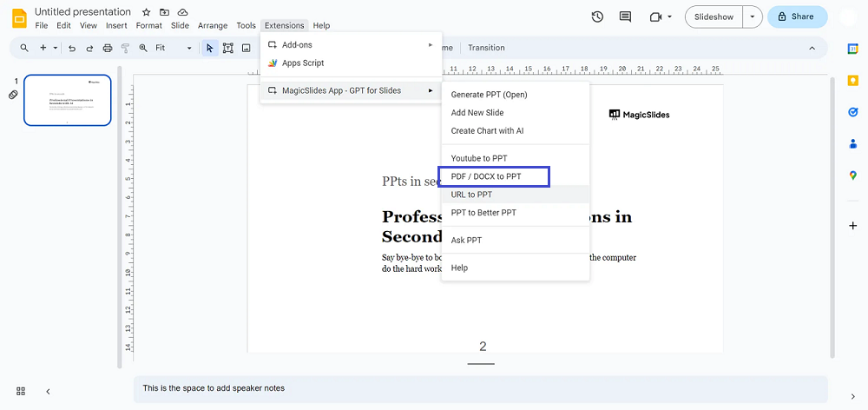The height and width of the screenshot is (410, 868).
Task: Open the Edit menu
Action: click(x=63, y=25)
